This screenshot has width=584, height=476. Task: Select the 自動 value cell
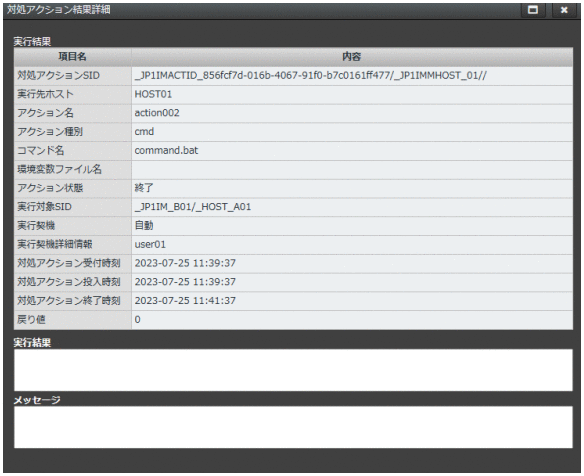click(352, 226)
